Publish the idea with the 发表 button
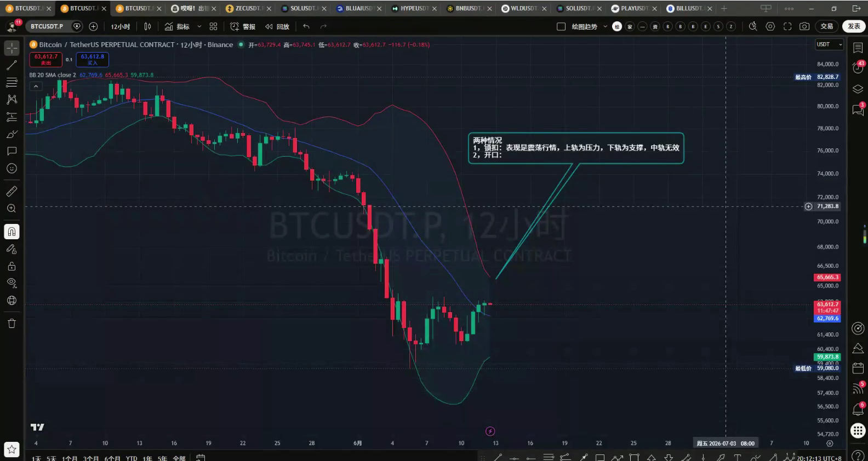Image resolution: width=868 pixels, height=461 pixels. (854, 26)
